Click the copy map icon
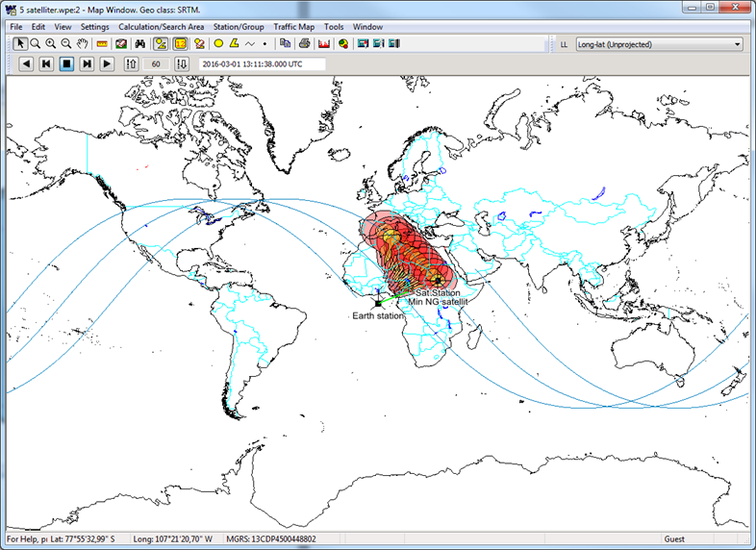Screen dimensions: 756x550 click(285, 44)
